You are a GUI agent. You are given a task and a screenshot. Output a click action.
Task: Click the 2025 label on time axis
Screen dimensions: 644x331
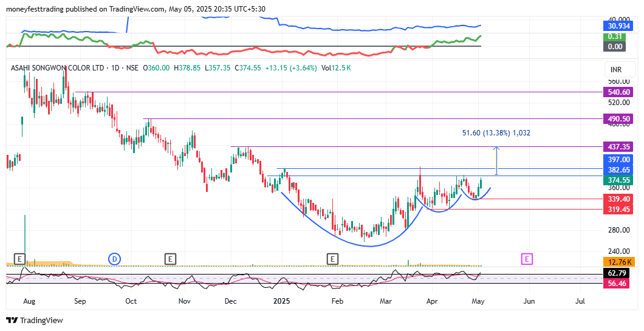[282, 301]
